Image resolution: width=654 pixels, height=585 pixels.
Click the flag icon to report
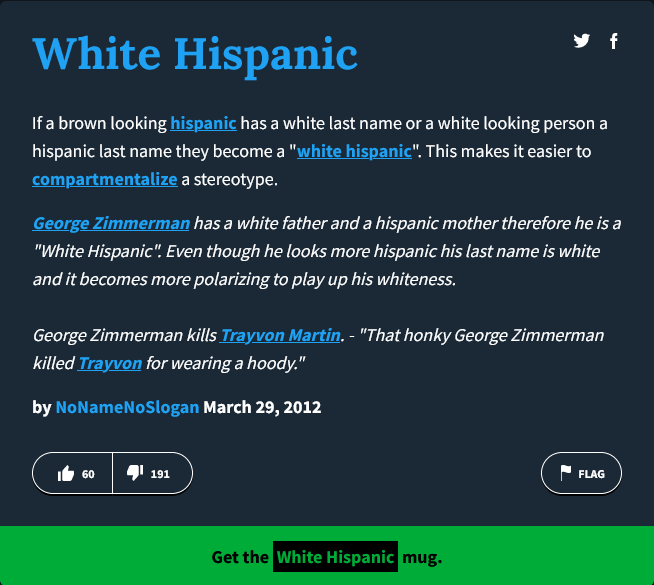click(565, 474)
